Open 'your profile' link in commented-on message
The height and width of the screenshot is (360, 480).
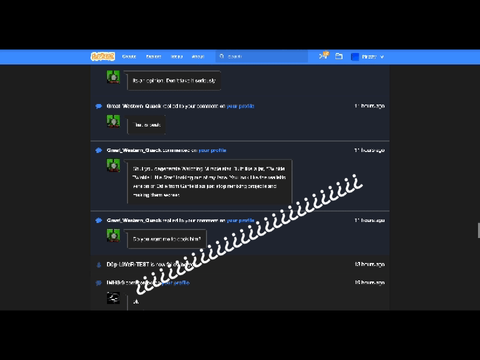click(212, 150)
